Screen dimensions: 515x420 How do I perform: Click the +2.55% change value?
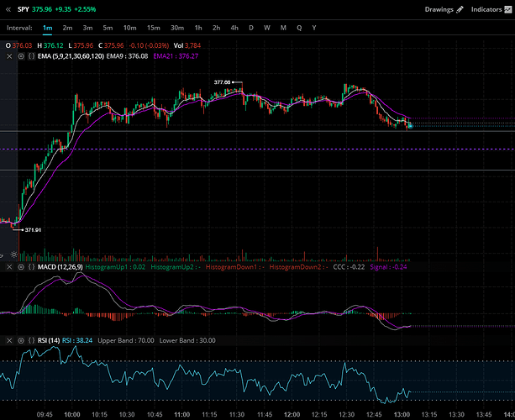[85, 9]
